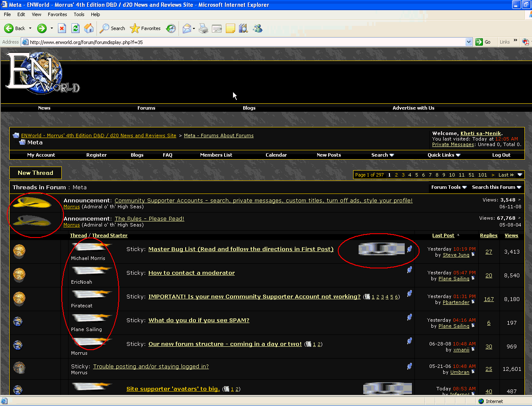Image resolution: width=532 pixels, height=406 pixels.
Task: Open the View menu
Action: (x=36, y=14)
